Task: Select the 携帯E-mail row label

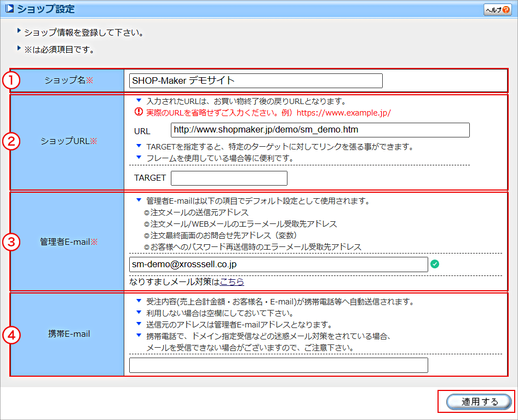Action: click(x=69, y=334)
